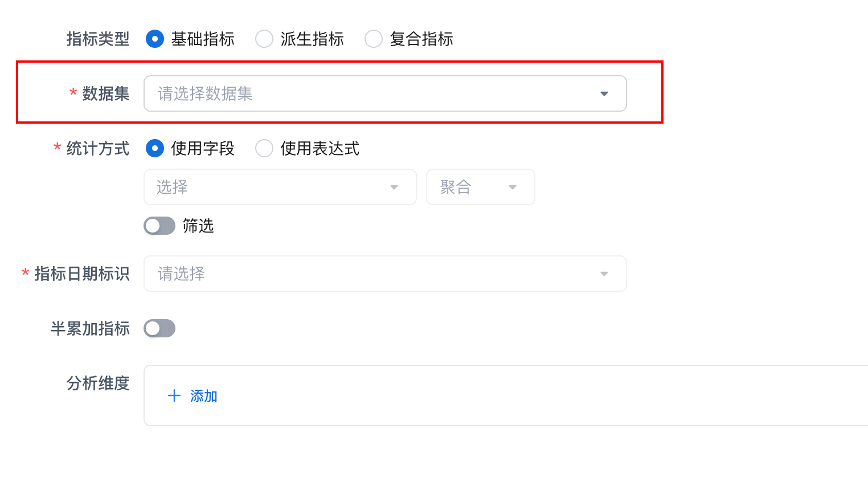Click the 数据集 field label
This screenshot has height=481, width=868.
(106, 93)
